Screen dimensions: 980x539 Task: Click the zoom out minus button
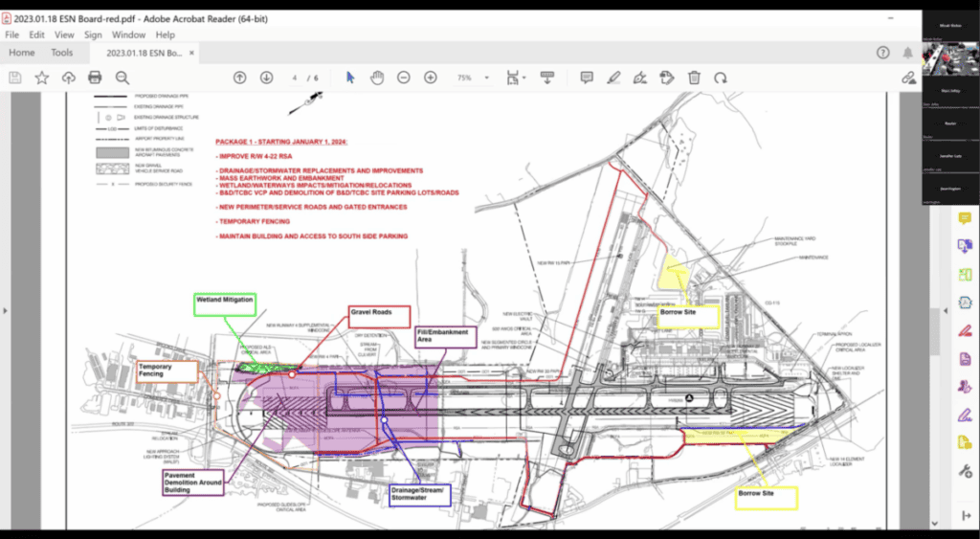click(404, 78)
